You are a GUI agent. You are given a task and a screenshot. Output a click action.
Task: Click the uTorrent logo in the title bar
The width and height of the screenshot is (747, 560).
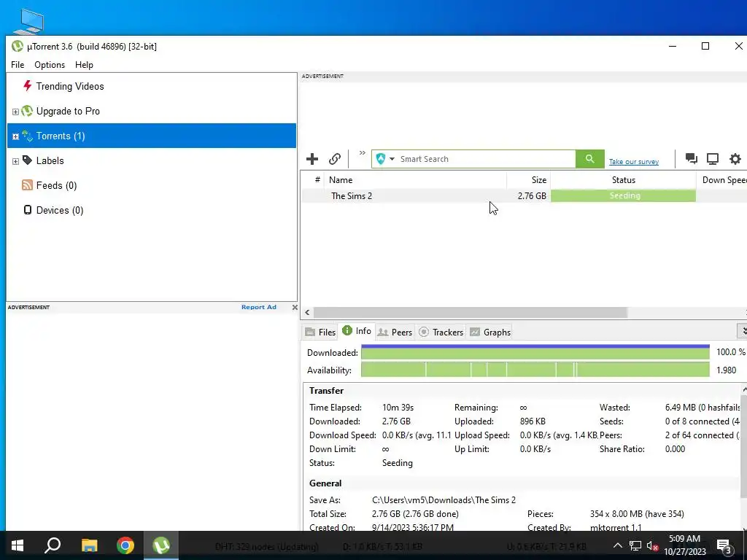[18, 46]
